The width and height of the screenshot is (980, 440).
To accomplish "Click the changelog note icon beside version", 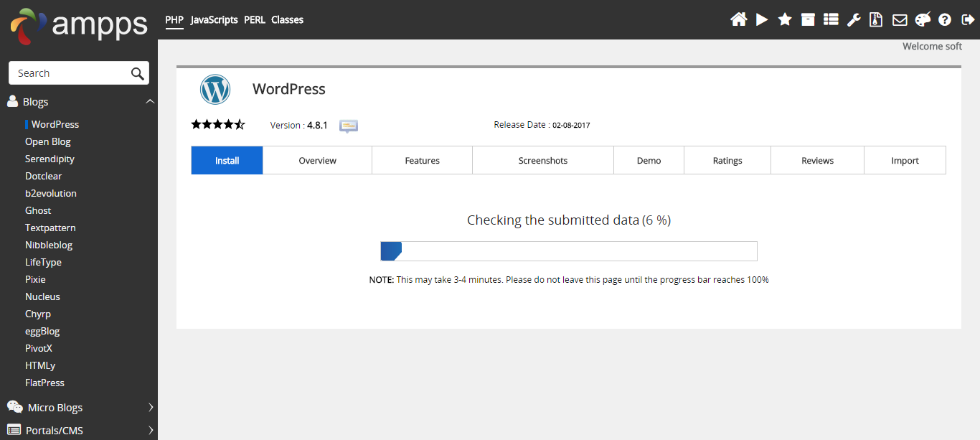I will (x=349, y=126).
